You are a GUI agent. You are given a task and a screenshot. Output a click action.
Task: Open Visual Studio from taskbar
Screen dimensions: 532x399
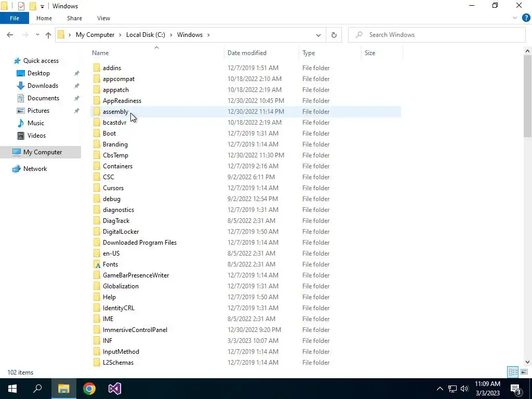pos(115,389)
